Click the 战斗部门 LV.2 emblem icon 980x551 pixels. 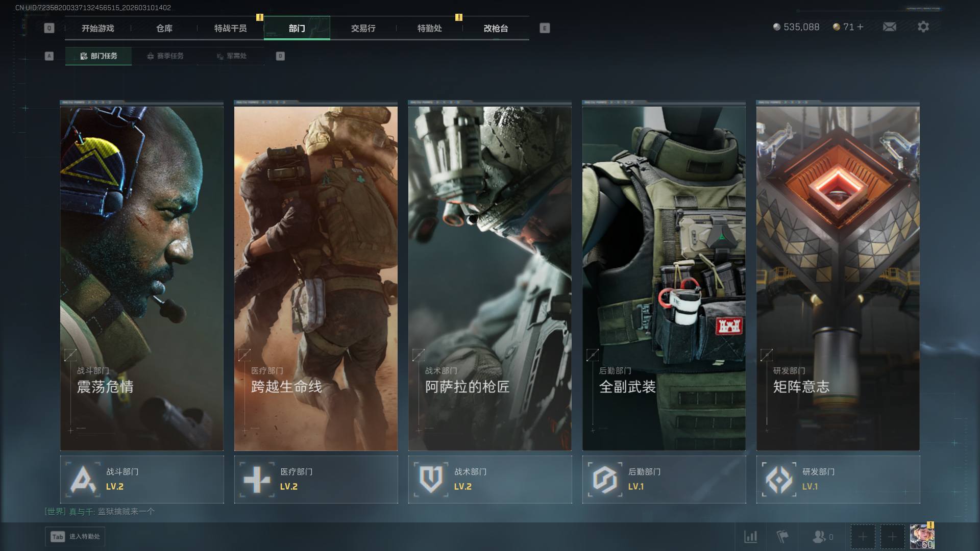[x=83, y=480]
